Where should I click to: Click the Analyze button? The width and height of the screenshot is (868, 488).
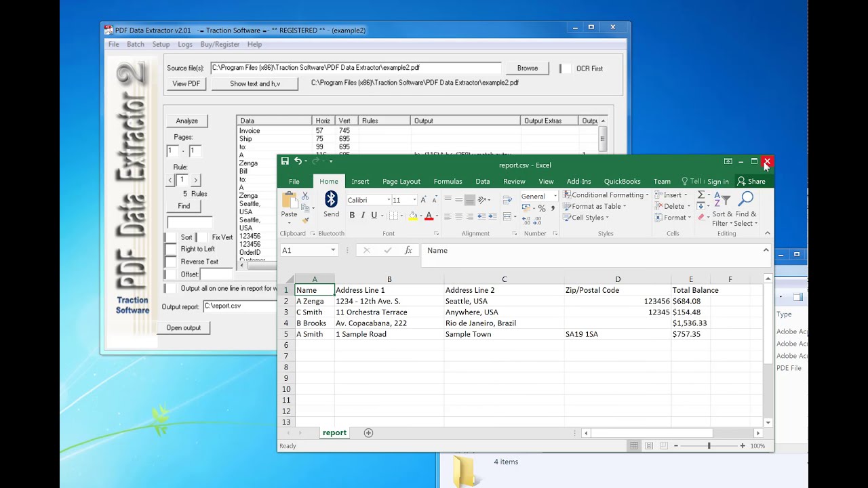(187, 121)
